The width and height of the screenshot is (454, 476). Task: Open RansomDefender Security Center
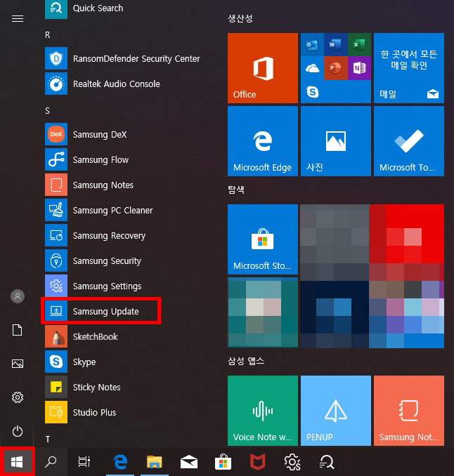pyautogui.click(x=122, y=58)
